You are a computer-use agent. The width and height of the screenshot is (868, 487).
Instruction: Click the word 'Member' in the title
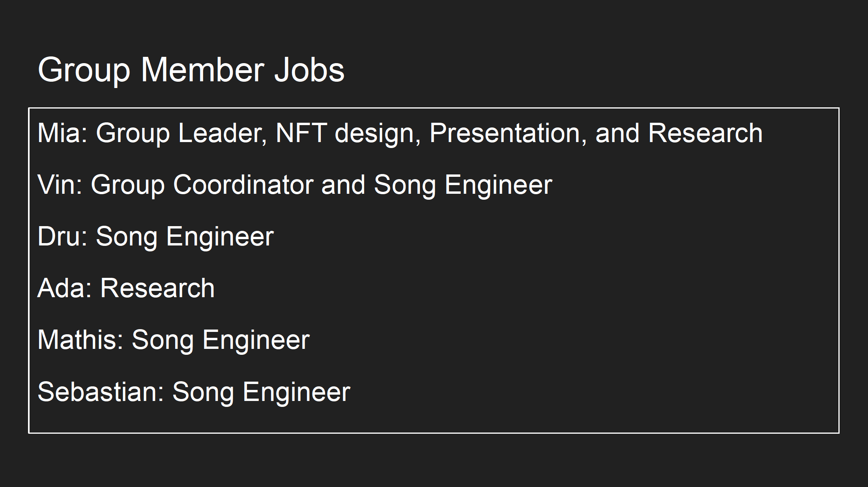pos(202,70)
